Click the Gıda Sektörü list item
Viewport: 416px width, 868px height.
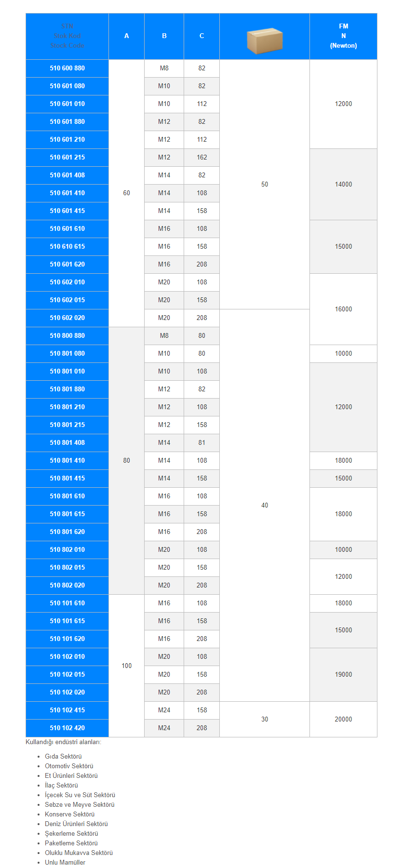tap(63, 757)
